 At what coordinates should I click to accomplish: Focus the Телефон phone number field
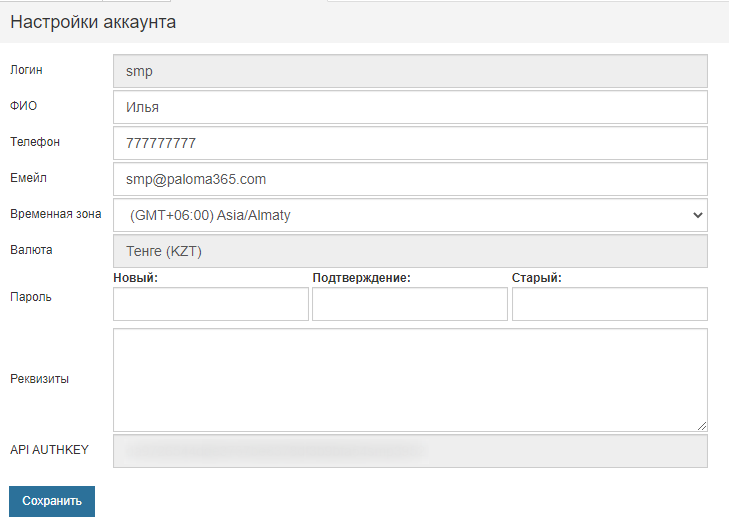tap(410, 143)
